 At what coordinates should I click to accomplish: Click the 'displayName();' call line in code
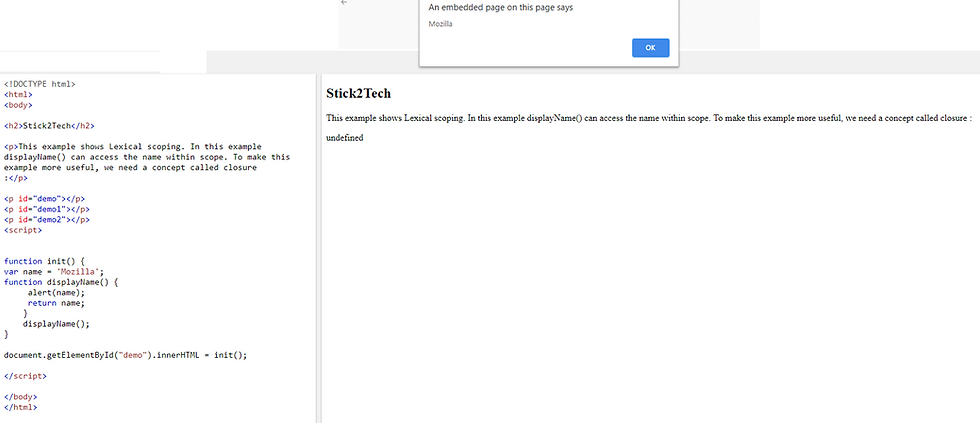(56, 324)
